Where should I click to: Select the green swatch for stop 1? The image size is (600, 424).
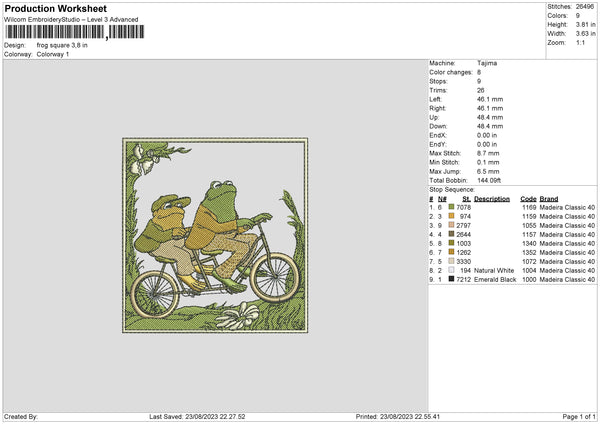pyautogui.click(x=452, y=207)
